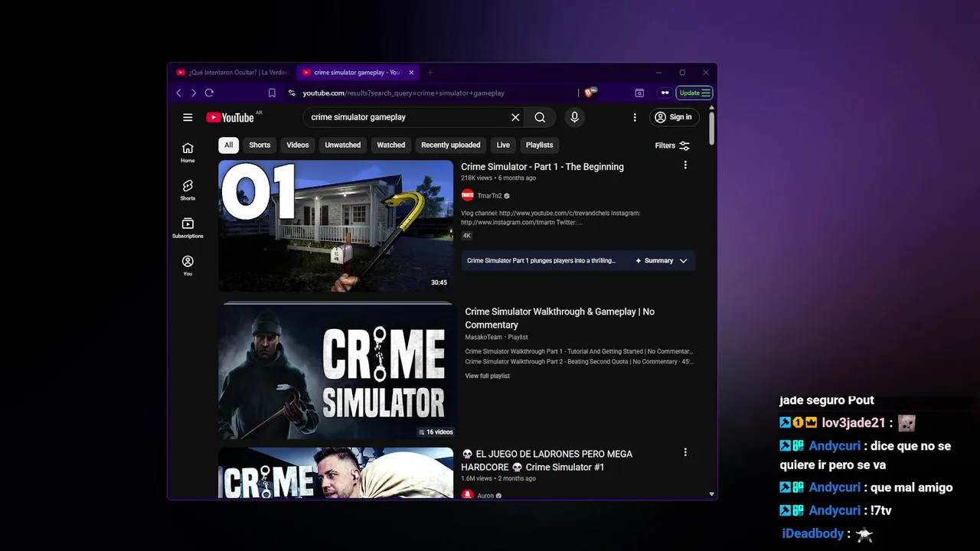Open Walkthrough Part 2 Beating Second Quota entry
The width and height of the screenshot is (980, 551).
click(579, 362)
